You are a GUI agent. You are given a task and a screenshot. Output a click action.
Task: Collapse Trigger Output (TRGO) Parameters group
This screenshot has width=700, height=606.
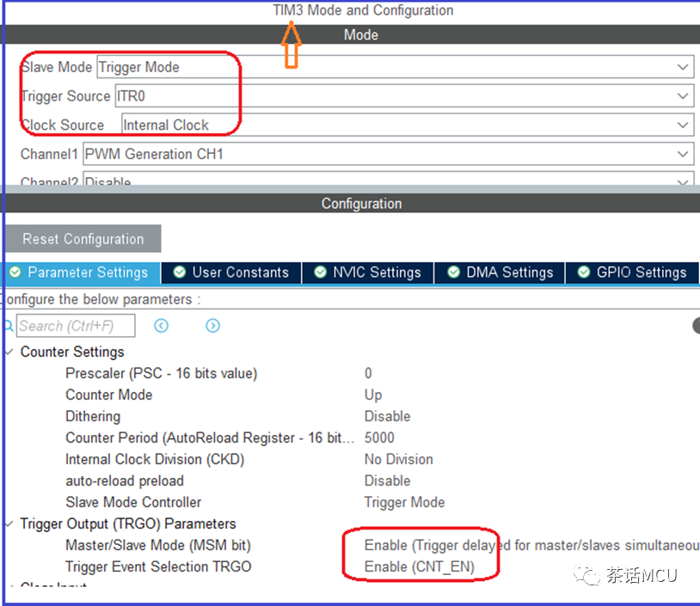coord(9,523)
